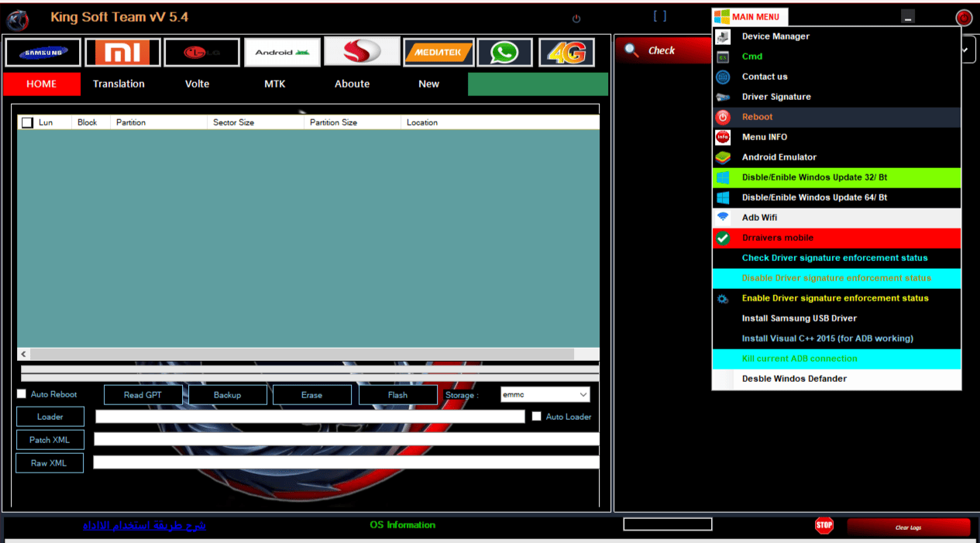Viewport: 980px width, 543px height.
Task: Click the Drraivers mobile checkmark icon
Action: [723, 238]
